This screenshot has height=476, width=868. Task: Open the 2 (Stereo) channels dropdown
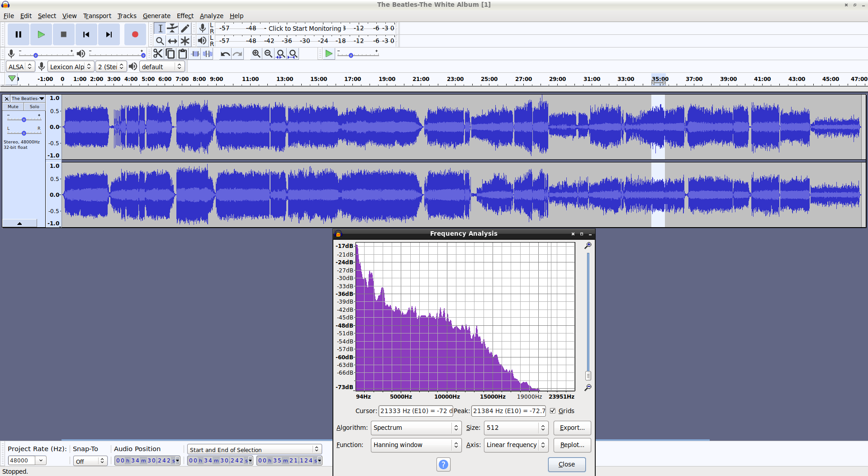pyautogui.click(x=111, y=67)
